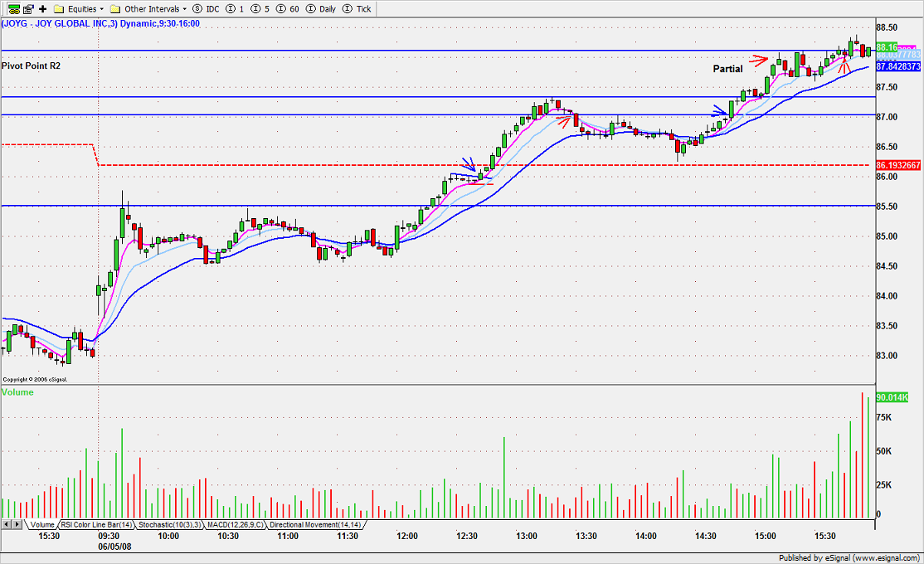Click the Volume pane title
Viewport: 924px width, 564px height.
tap(17, 392)
